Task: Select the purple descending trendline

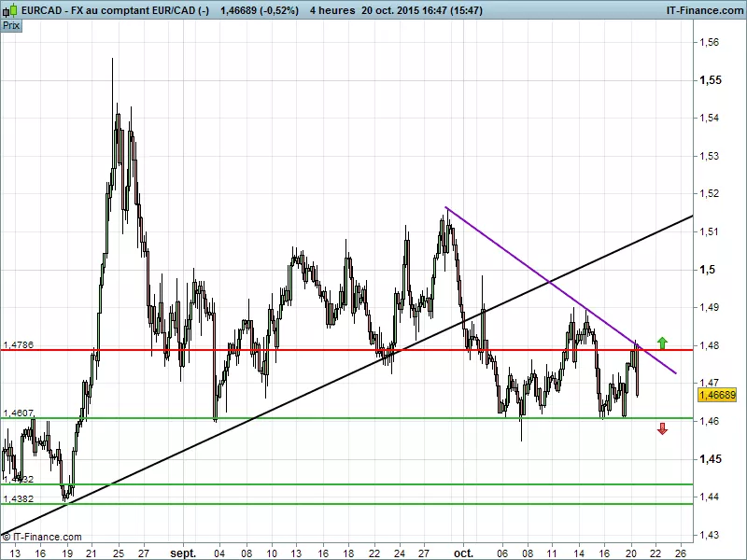Action: (561, 290)
